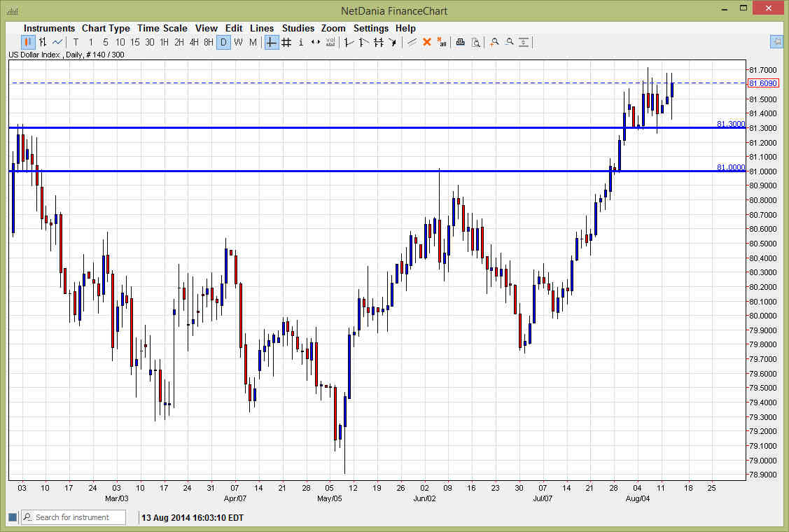The height and width of the screenshot is (532, 789).
Task: Select the candlestick chart type icon
Action: pos(27,42)
